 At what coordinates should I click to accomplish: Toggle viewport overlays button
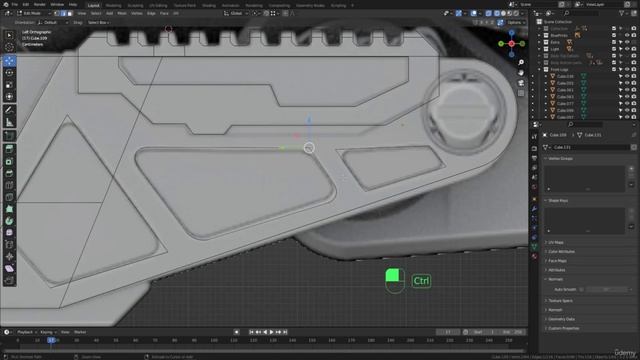pyautogui.click(x=474, y=13)
